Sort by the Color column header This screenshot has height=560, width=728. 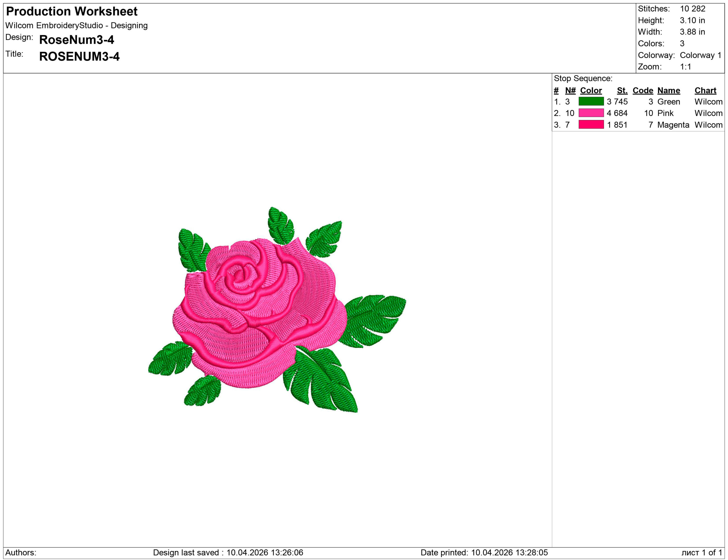tap(590, 90)
